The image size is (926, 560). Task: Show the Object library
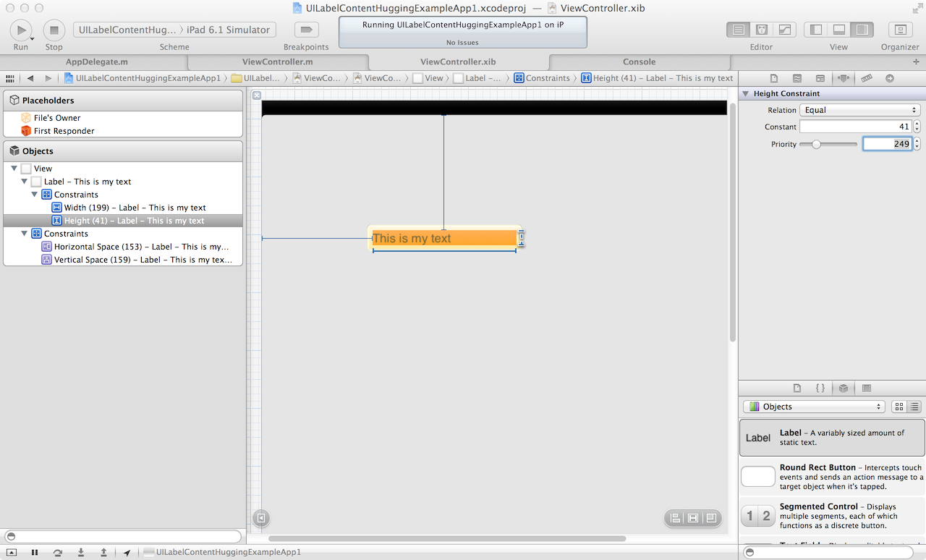tap(844, 388)
